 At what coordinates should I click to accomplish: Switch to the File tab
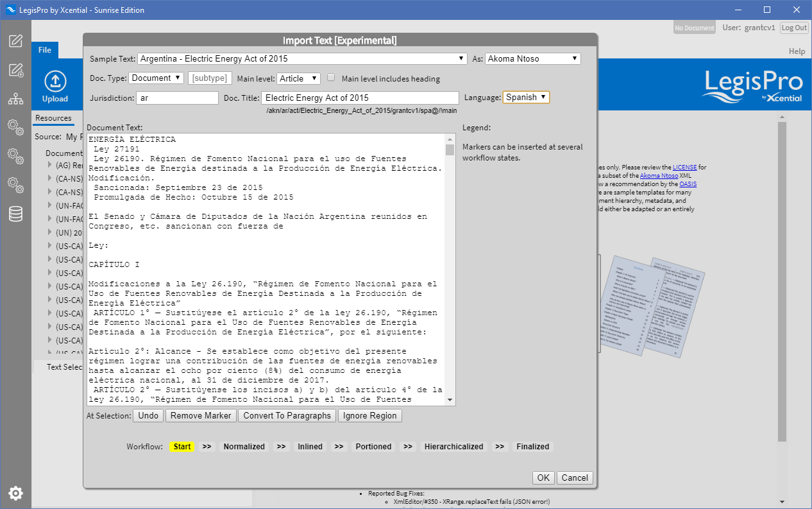[45, 50]
